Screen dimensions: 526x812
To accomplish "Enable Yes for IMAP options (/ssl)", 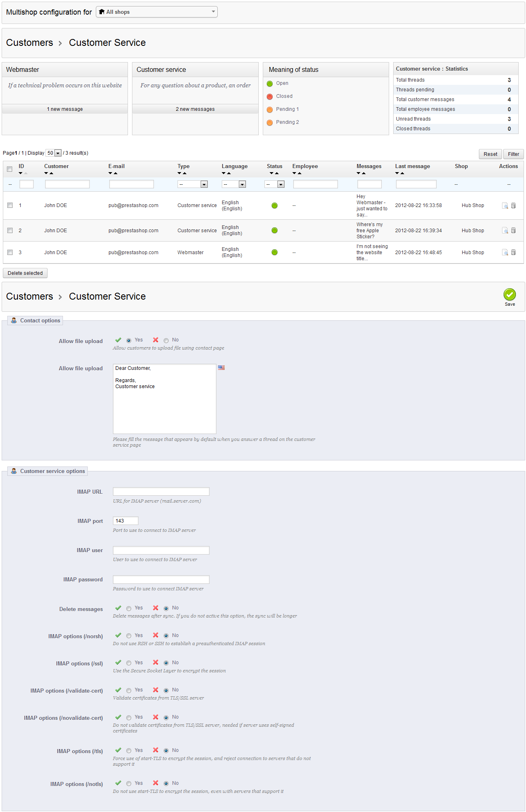I will 129,663.
